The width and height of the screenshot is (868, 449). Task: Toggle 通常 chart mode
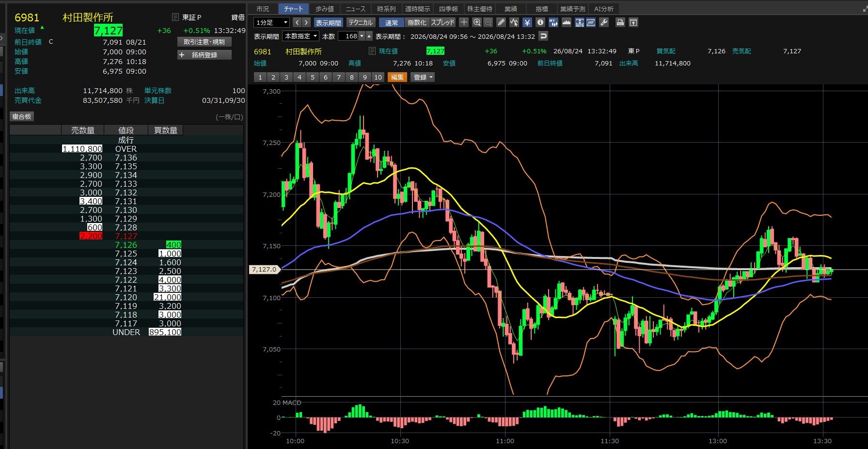click(x=392, y=22)
